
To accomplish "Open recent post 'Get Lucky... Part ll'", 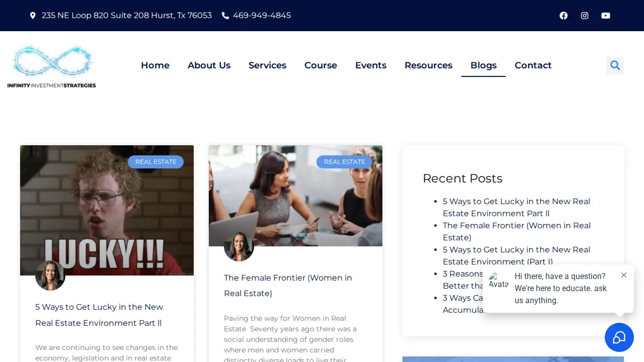I will pos(516,207).
